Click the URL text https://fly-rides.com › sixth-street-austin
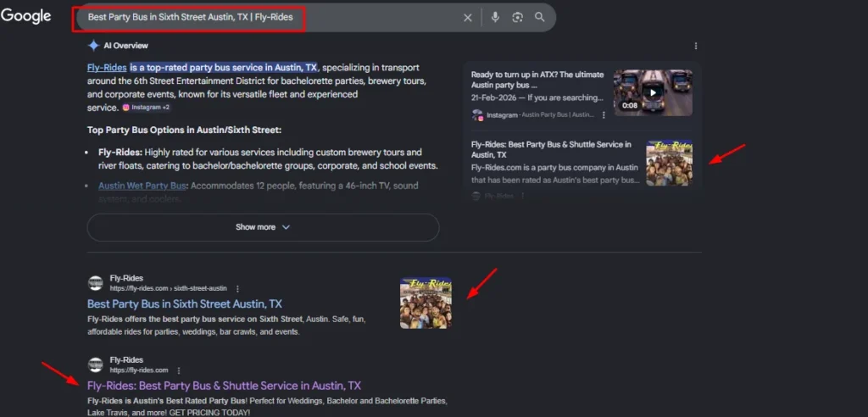Viewport: 868px width, 417px height. click(169, 288)
